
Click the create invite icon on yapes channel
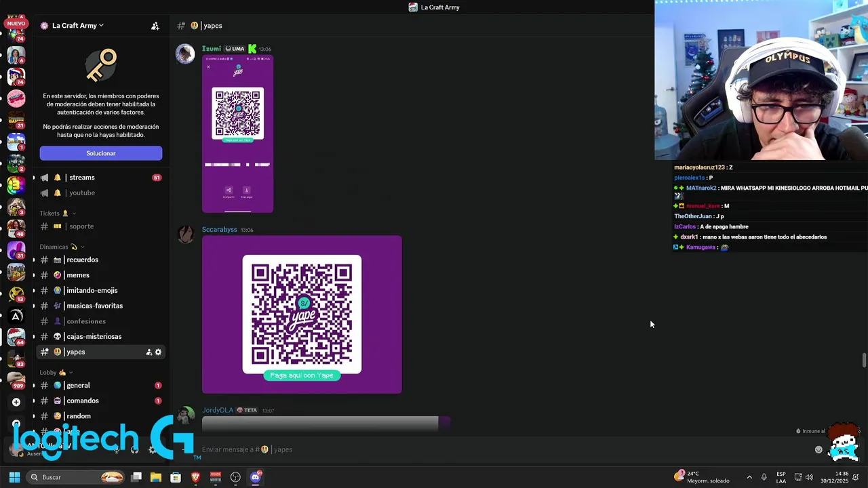pyautogui.click(x=149, y=352)
